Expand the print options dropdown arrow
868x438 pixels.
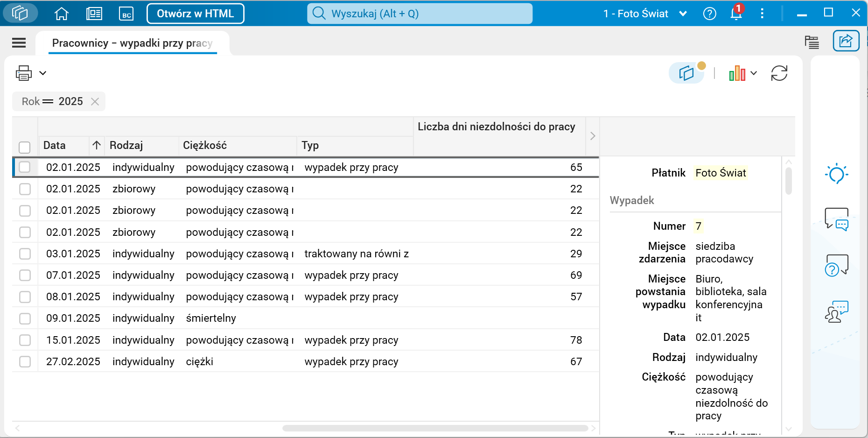pyautogui.click(x=43, y=73)
